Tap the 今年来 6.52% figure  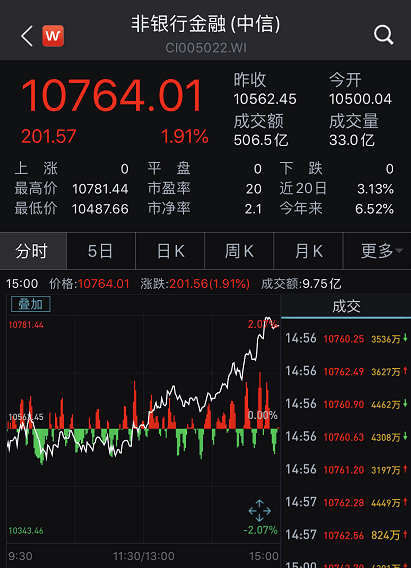[374, 209]
